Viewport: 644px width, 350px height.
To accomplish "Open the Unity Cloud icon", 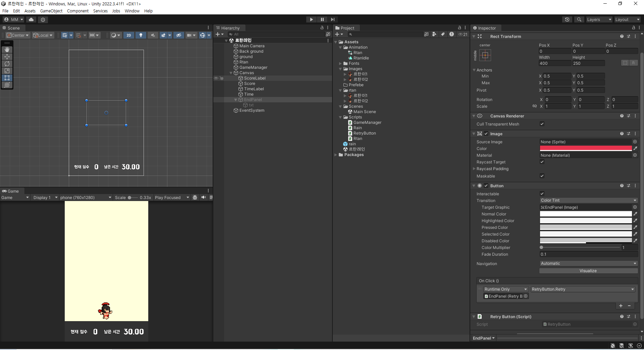I will (31, 19).
